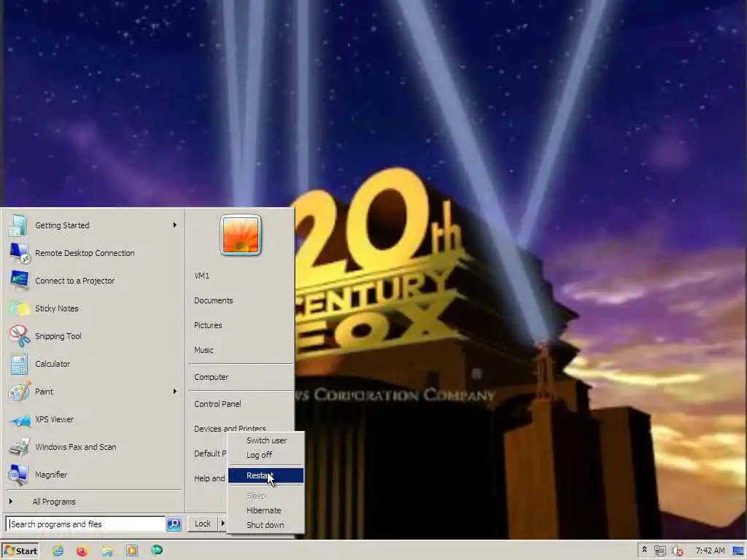
Task: Click the Magnifier label
Action: 51,475
